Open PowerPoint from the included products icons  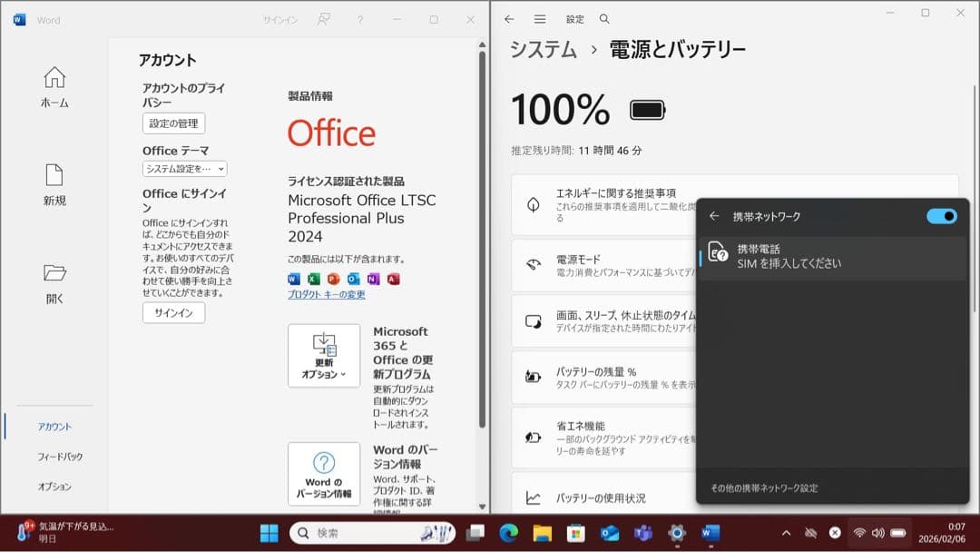333,279
